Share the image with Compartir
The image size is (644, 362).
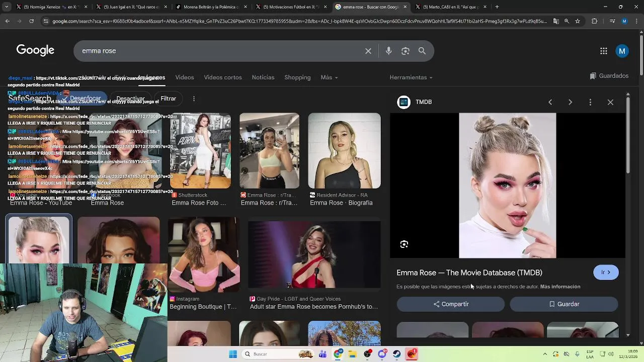451,304
